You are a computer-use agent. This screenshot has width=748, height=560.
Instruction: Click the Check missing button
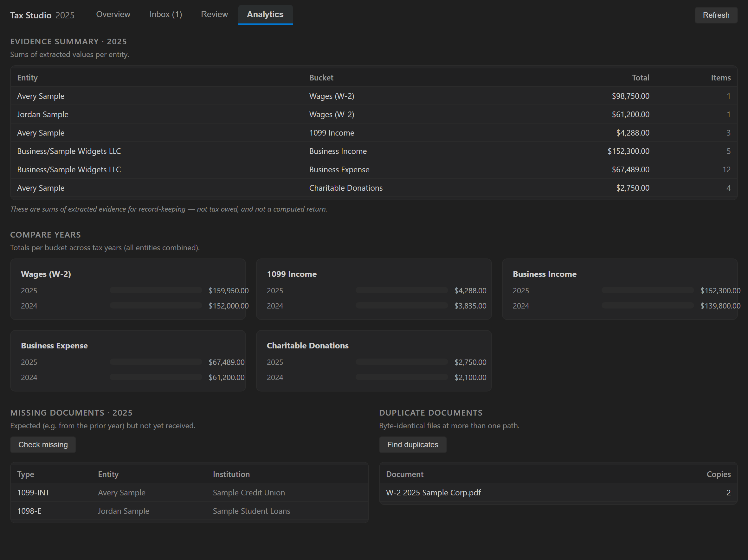43,444
